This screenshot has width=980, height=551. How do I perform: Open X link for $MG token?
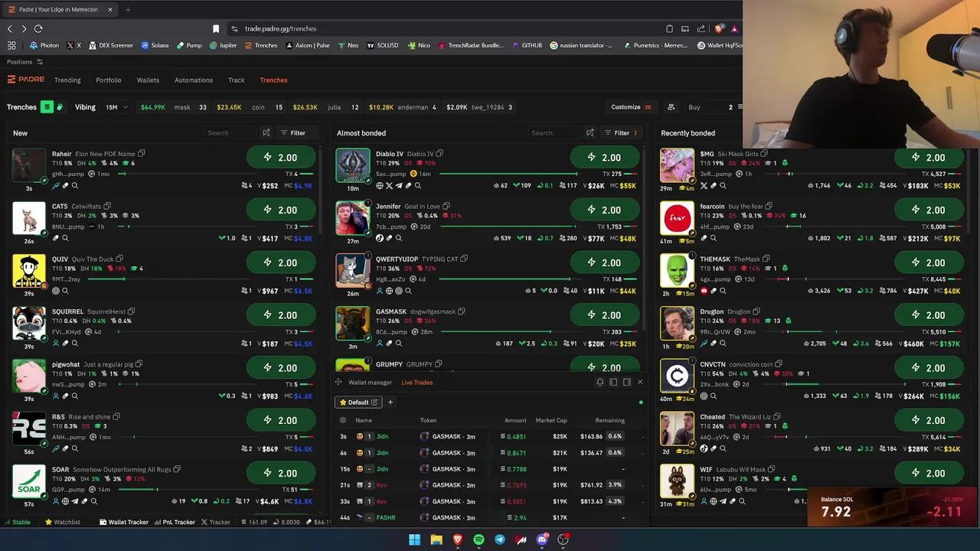[704, 186]
